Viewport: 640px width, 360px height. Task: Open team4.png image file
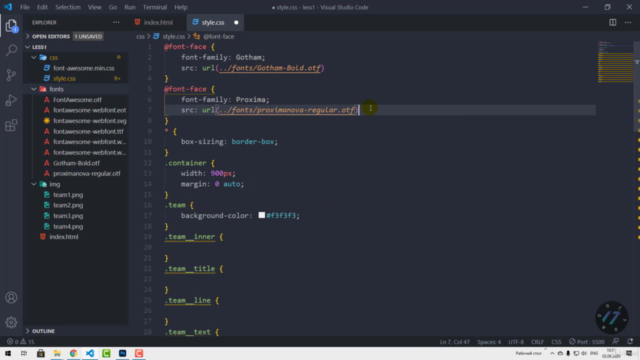pos(68,226)
